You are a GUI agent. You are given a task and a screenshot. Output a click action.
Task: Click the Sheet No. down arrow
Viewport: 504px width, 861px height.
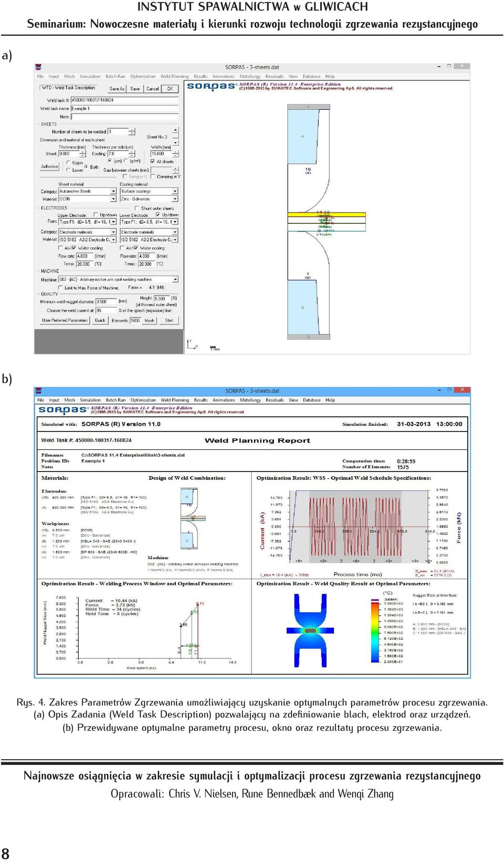(x=175, y=142)
